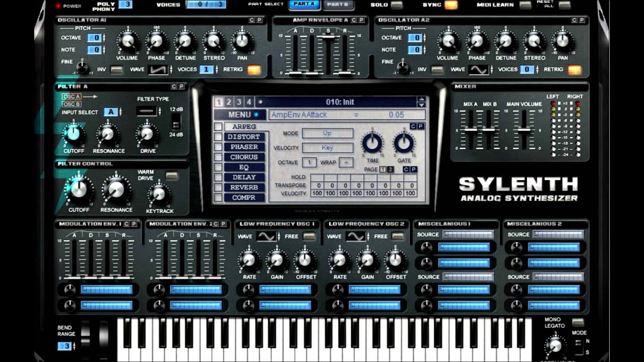The image size is (644, 362).
Task: Click Filter Control Resonance knob
Action: [116, 190]
